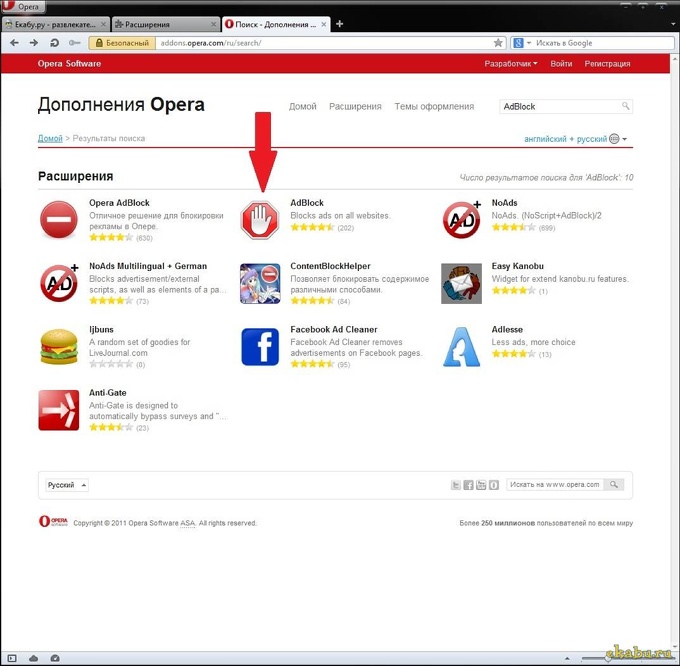
Task: Click the browser Back arrow
Action: click(x=14, y=43)
